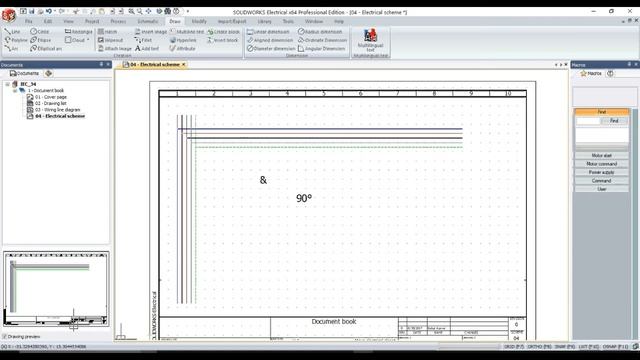Choose Ordinate Dimension tool
This screenshot has width=640, height=360.
tap(322, 40)
